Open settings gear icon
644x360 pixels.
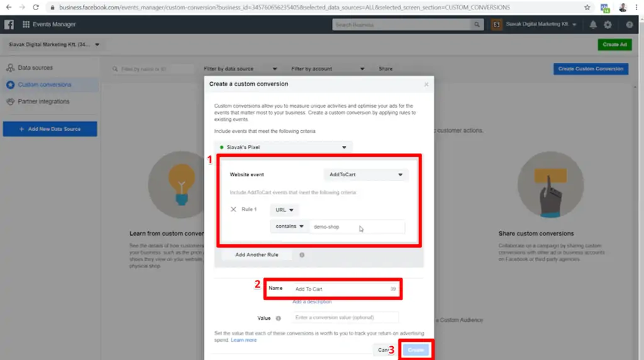tap(608, 25)
